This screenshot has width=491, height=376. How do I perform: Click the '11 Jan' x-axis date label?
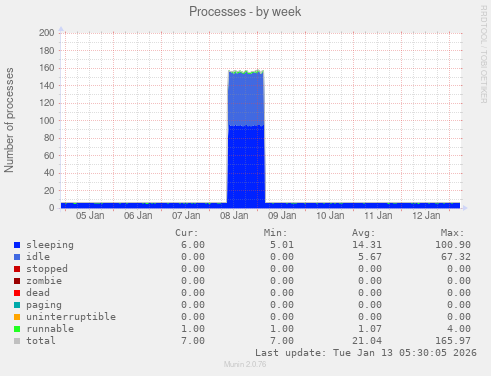(378, 216)
